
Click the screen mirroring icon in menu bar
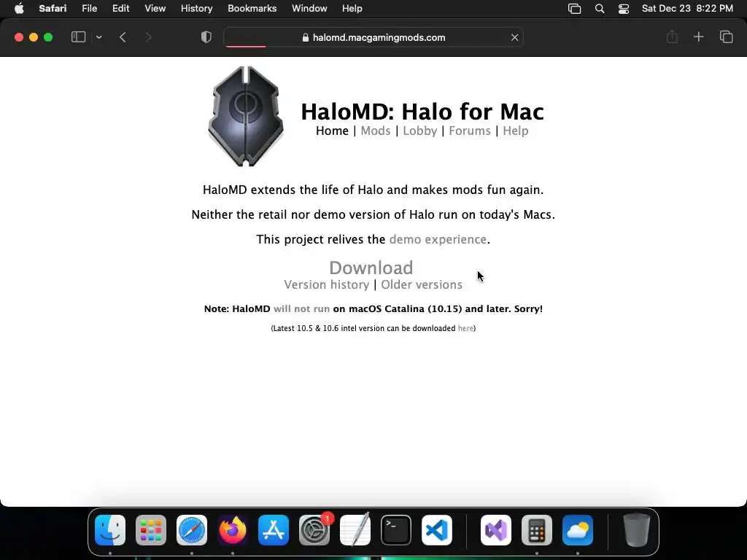click(575, 9)
